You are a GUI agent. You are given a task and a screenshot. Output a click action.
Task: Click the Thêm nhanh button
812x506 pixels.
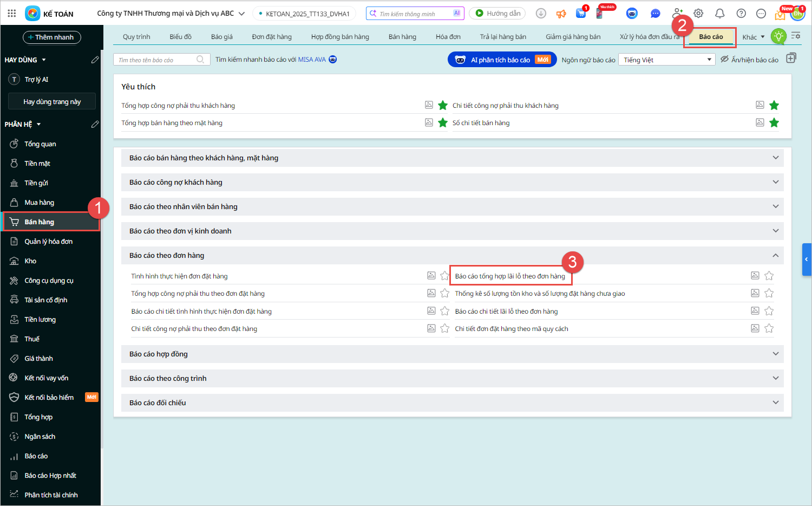[52, 37]
